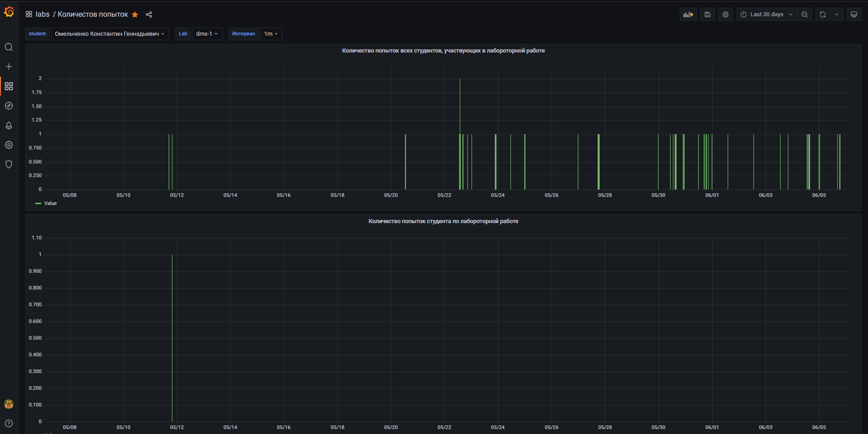Open the Lab dmx-1 dropdown

point(207,34)
